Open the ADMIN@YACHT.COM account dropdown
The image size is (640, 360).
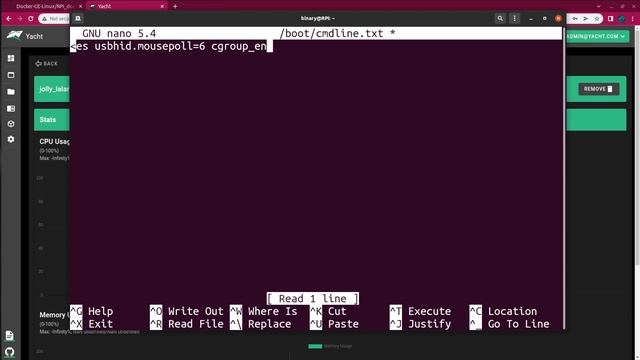tap(597, 36)
